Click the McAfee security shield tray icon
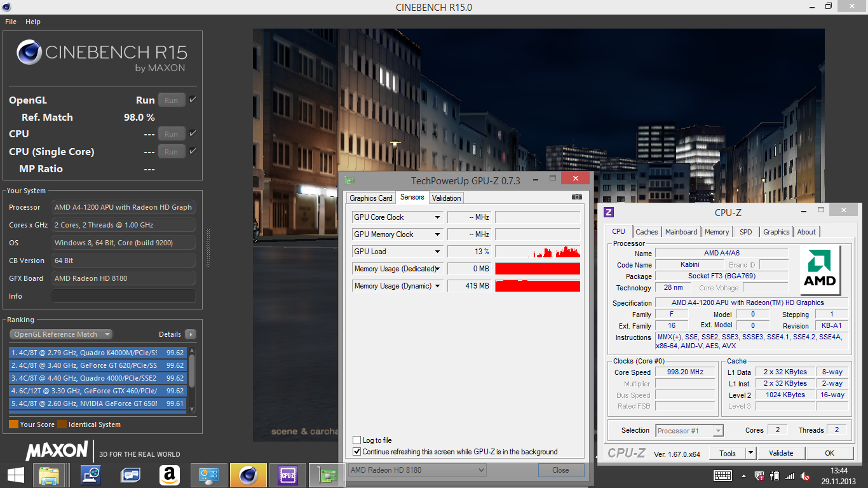This screenshot has width=868, height=488. click(759, 475)
